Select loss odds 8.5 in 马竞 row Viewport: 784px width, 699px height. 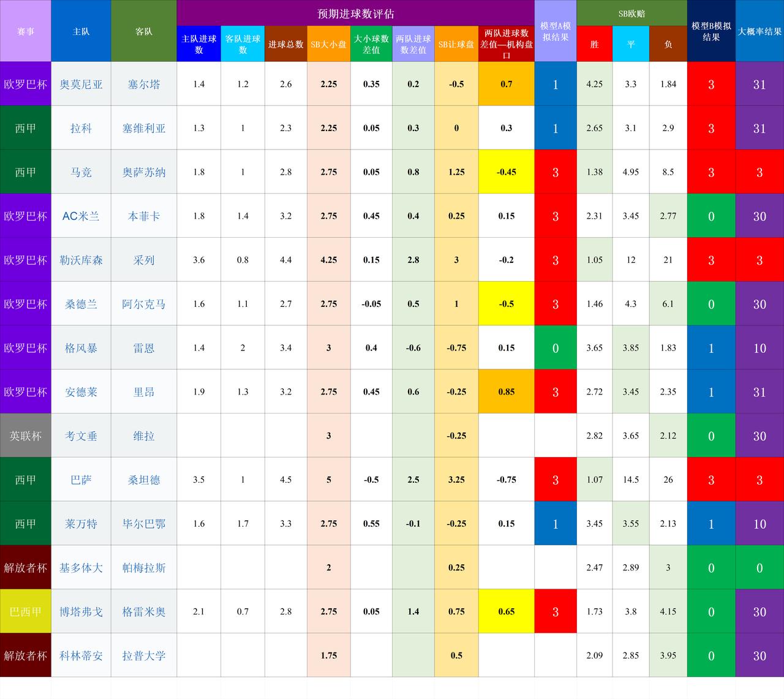(668, 172)
